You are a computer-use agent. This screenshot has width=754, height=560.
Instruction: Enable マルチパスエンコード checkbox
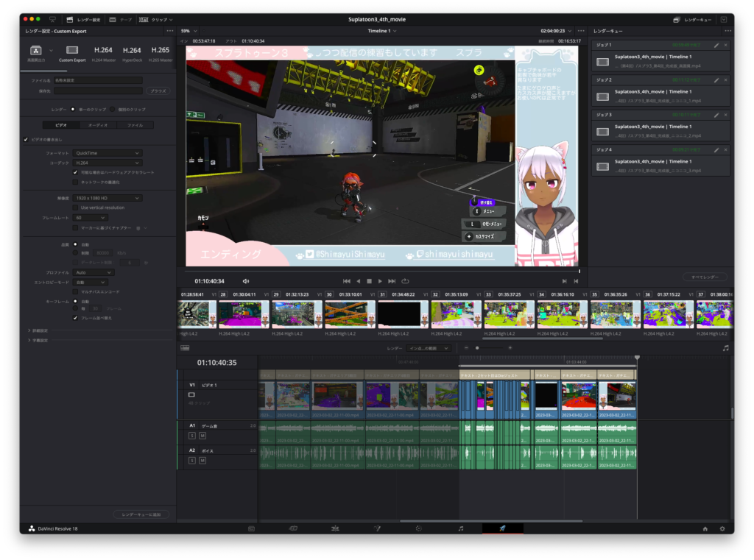76,292
